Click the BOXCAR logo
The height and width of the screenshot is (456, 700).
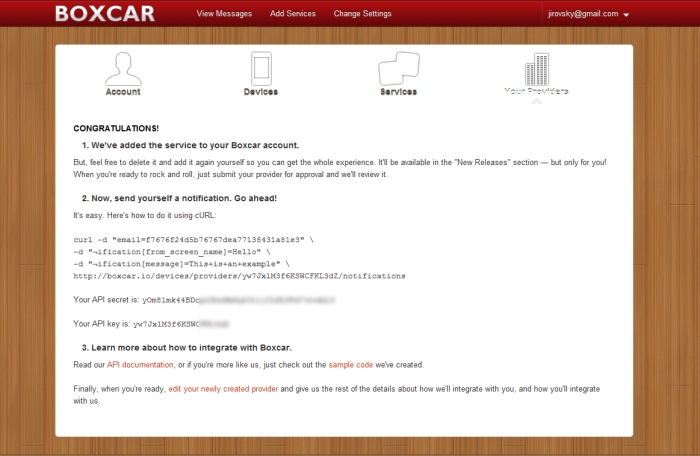tap(105, 13)
